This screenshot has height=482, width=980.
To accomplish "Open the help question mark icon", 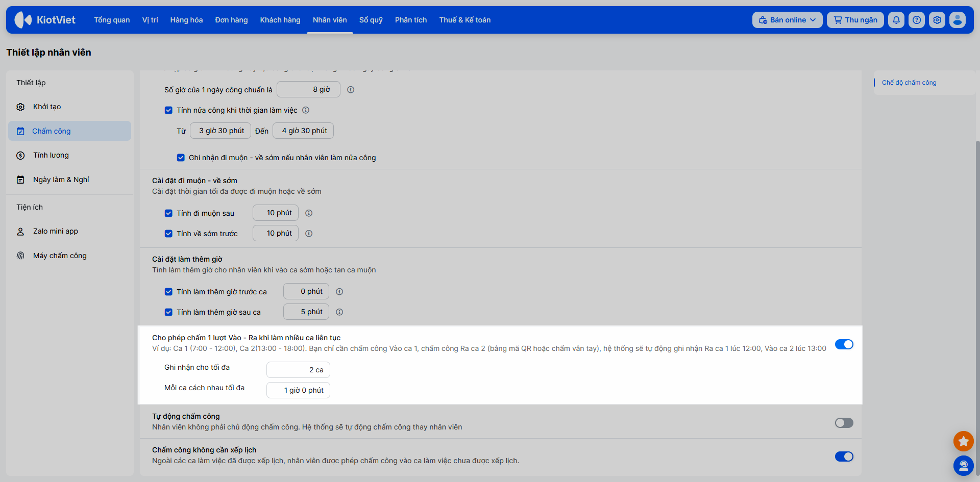I will (x=917, y=20).
